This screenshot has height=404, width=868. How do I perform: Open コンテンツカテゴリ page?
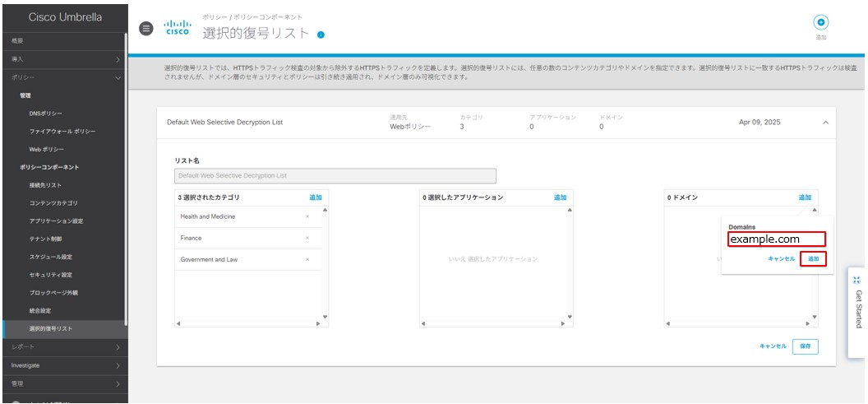pyautogui.click(x=53, y=203)
